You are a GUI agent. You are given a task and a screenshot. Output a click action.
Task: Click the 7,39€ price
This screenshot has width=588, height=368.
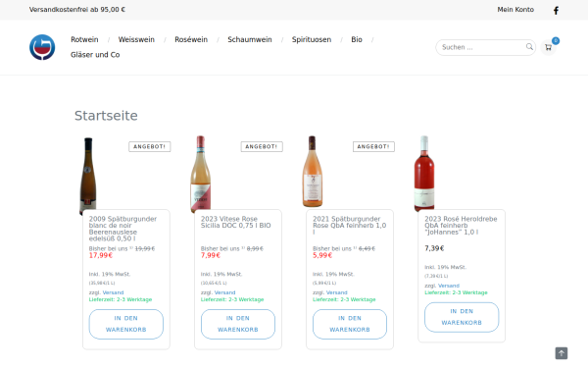pyautogui.click(x=434, y=248)
